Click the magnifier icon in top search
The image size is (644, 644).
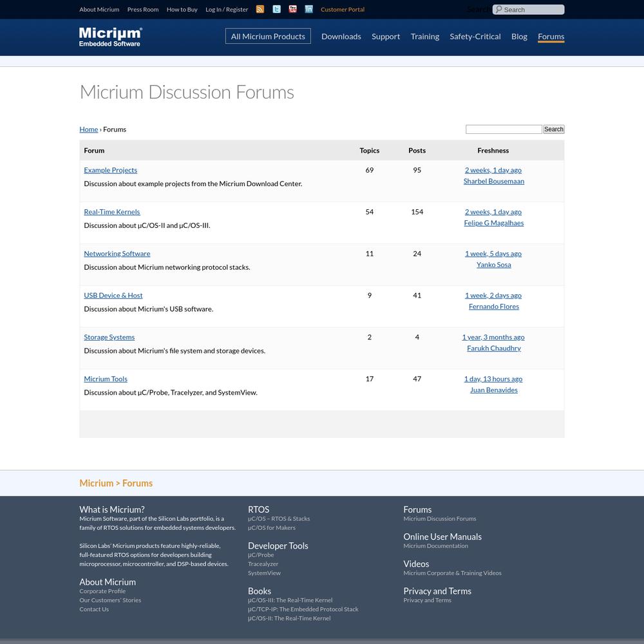498,9
